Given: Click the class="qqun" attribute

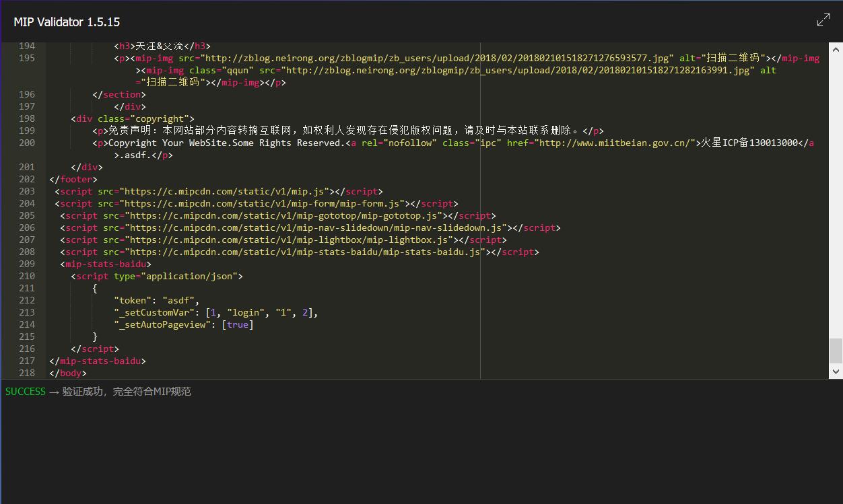Looking at the screenshot, I should click(x=222, y=71).
